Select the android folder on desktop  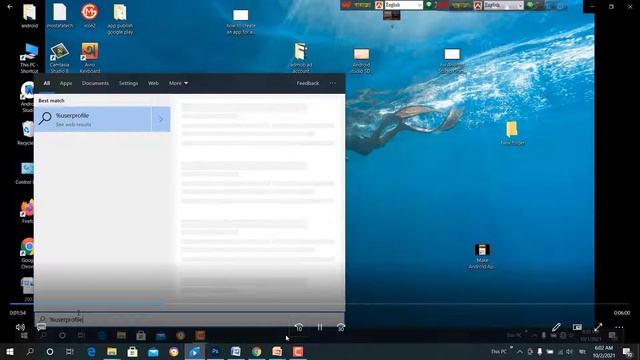(29, 16)
